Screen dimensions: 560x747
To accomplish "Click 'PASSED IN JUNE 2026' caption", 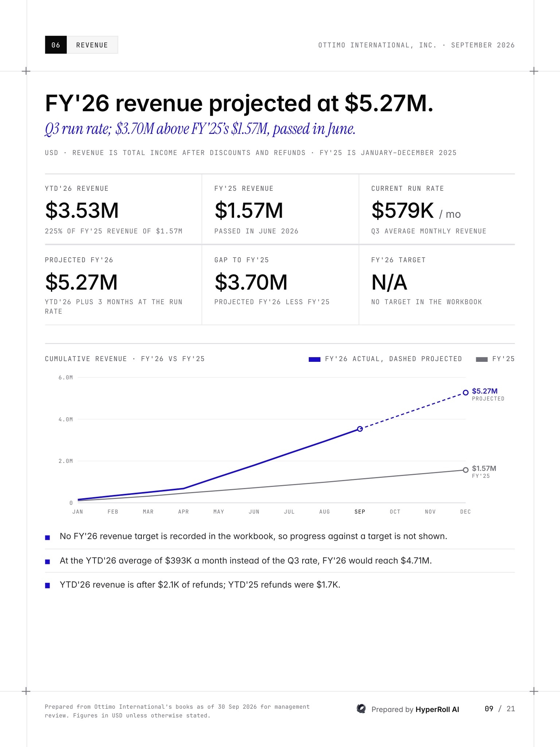I will coord(256,231).
